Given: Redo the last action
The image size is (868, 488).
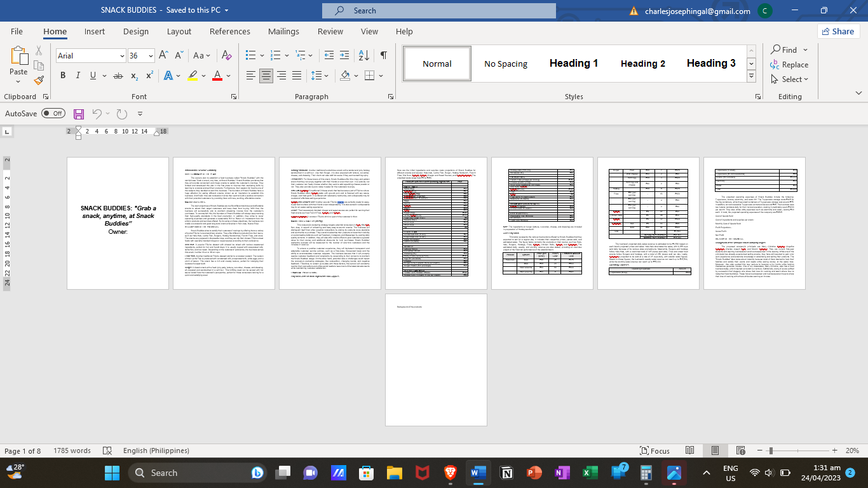Looking at the screenshot, I should click(x=122, y=114).
